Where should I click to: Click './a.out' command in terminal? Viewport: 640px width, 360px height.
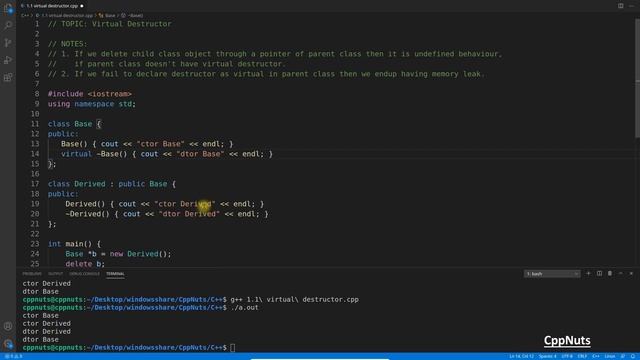[244, 307]
